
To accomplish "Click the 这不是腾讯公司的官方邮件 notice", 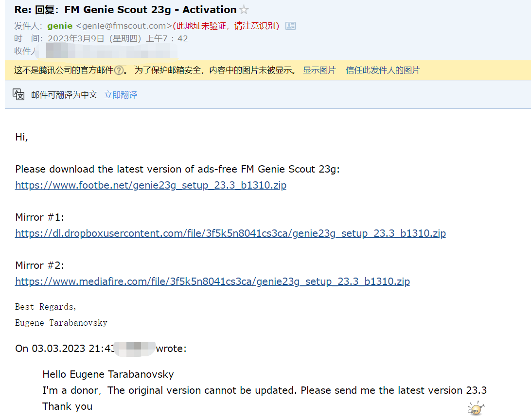I will (x=64, y=70).
